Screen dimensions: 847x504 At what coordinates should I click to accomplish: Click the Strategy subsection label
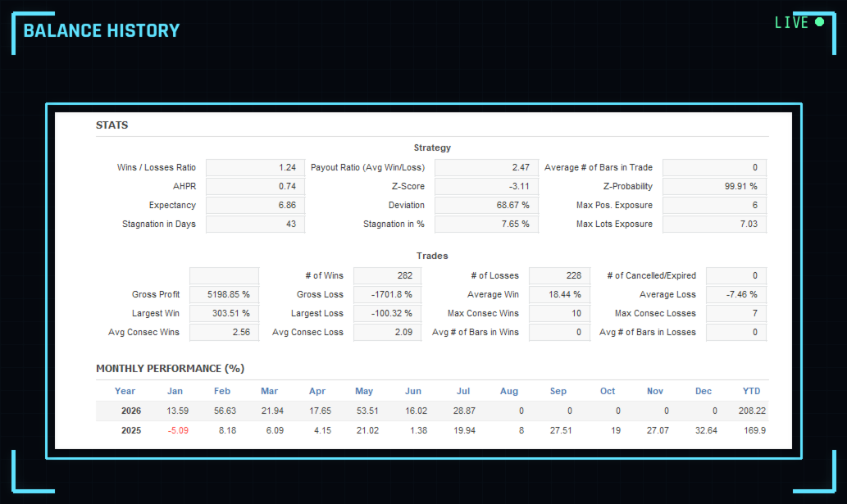[432, 148]
